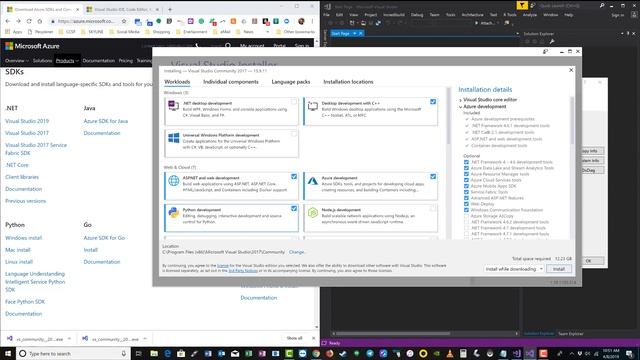
Task: Open the Chrome profile avatar
Action: pyautogui.click(x=301, y=21)
